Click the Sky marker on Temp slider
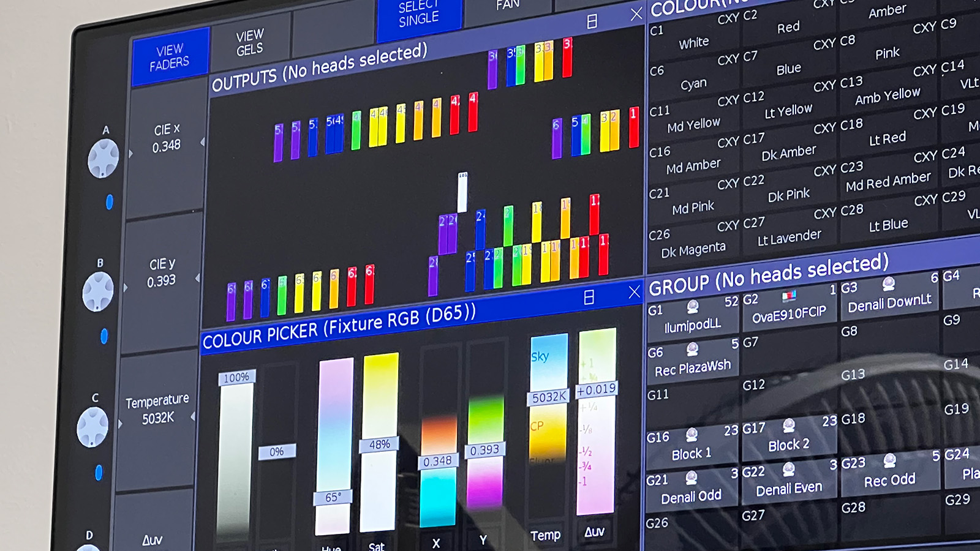Image resolution: width=980 pixels, height=551 pixels. [540, 357]
